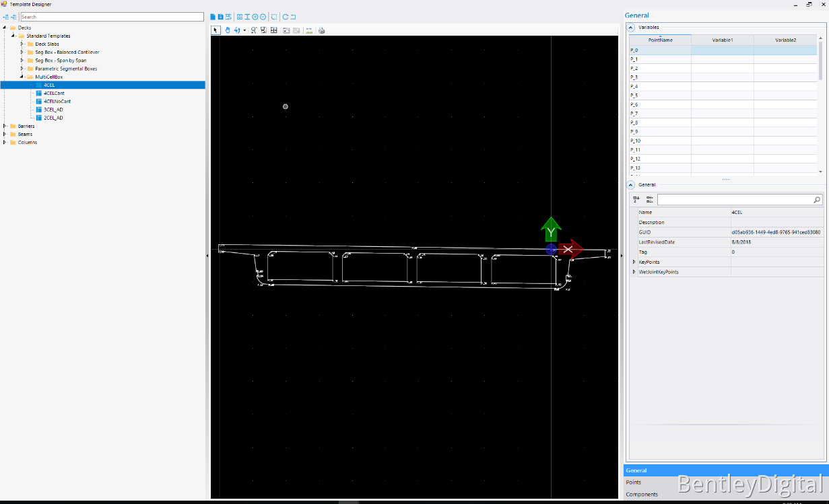The image size is (829, 504).
Task: Click the greyed next view icon
Action: pyautogui.click(x=296, y=30)
